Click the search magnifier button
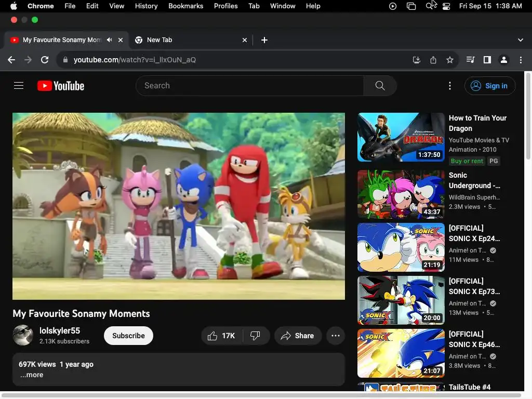 click(380, 86)
